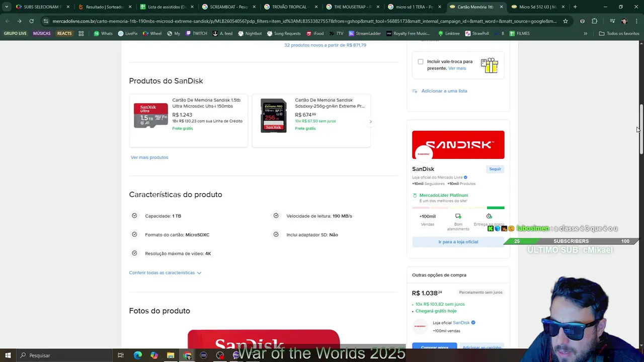Image resolution: width=644 pixels, height=362 pixels.
Task: Open the Wheel bookmark
Action: (152, 33)
